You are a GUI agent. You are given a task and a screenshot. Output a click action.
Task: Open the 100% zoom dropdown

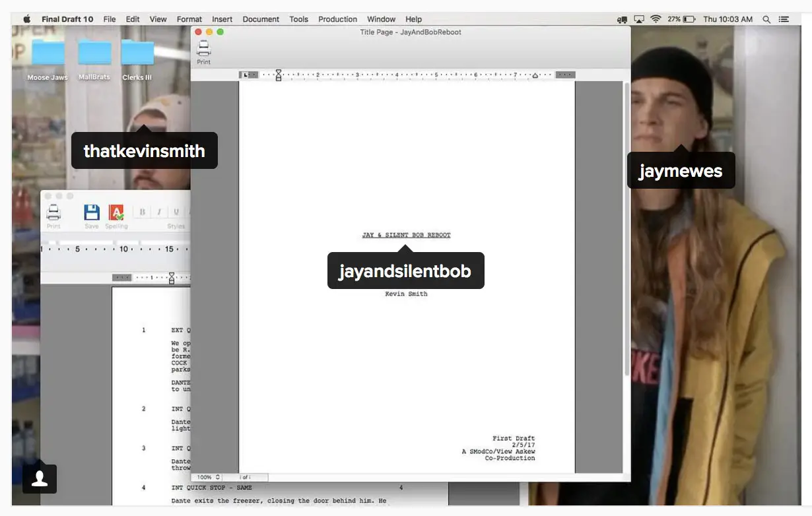point(208,477)
